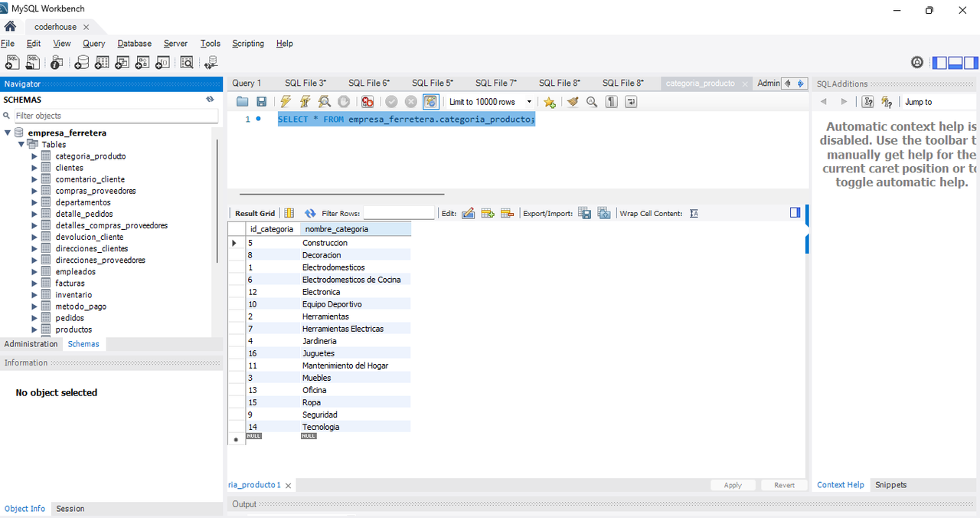Import records from file icon
Viewport: 980px width, 518px height.
click(x=604, y=213)
